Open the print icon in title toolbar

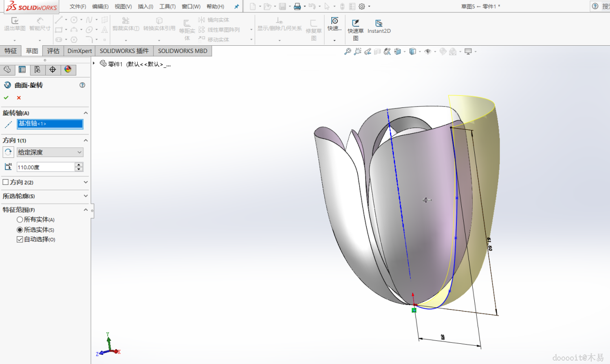(297, 6)
